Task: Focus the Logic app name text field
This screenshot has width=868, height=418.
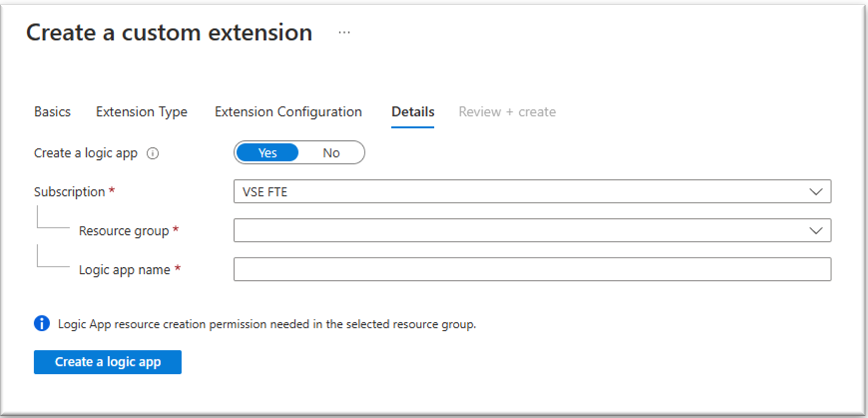Action: pyautogui.click(x=532, y=269)
